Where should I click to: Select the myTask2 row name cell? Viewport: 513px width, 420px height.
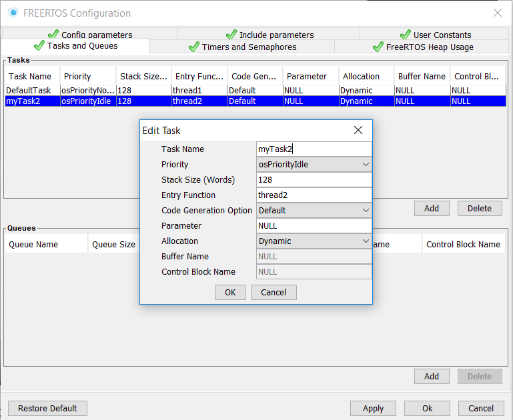(33, 101)
